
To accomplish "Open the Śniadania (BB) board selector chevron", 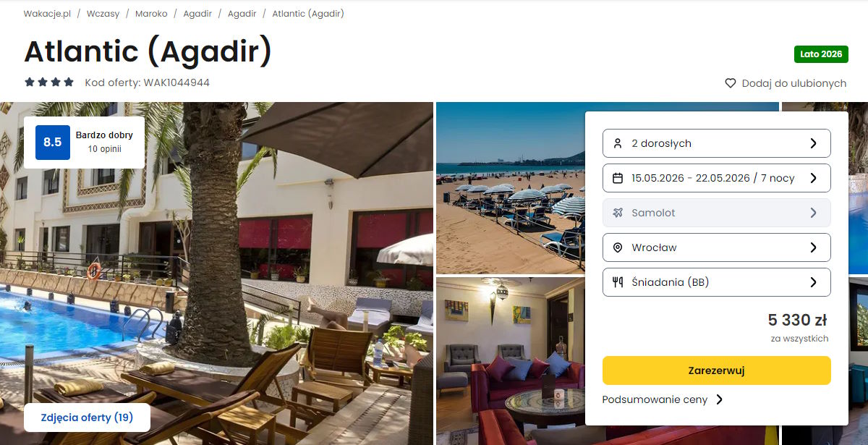I will (813, 282).
